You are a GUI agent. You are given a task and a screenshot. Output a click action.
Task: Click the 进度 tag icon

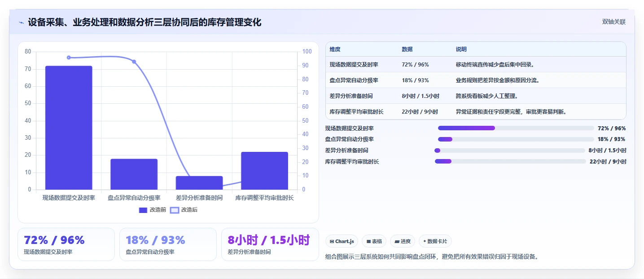[397, 242]
